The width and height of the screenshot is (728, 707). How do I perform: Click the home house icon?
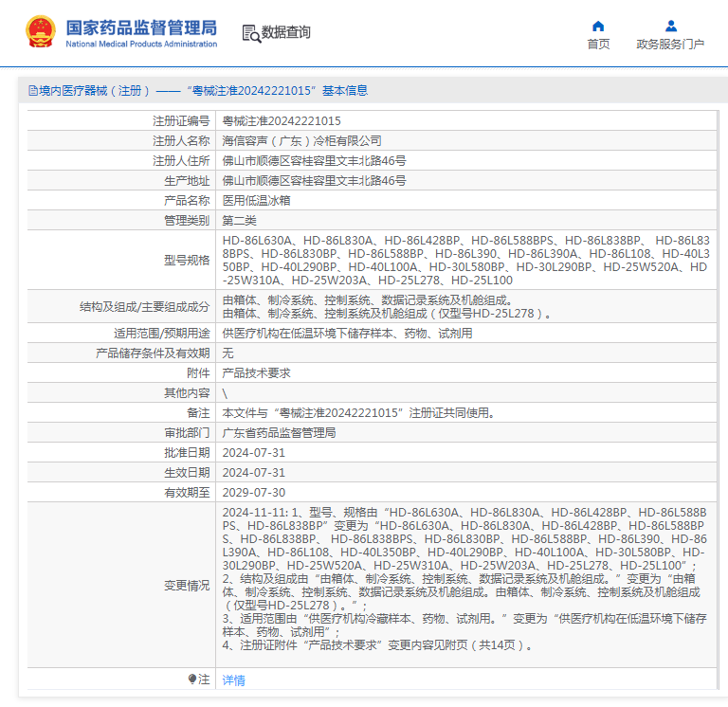[598, 26]
